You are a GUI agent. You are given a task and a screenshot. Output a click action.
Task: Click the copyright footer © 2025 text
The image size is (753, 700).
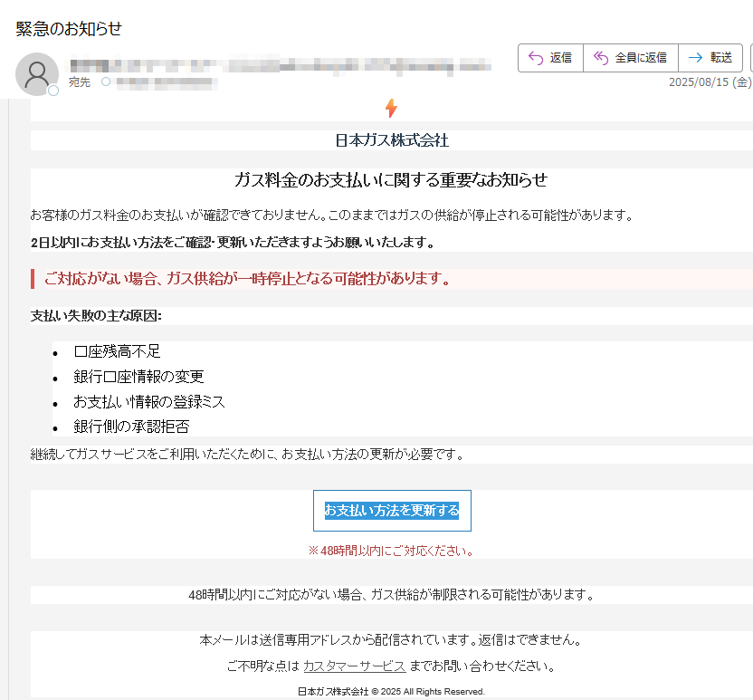[391, 691]
